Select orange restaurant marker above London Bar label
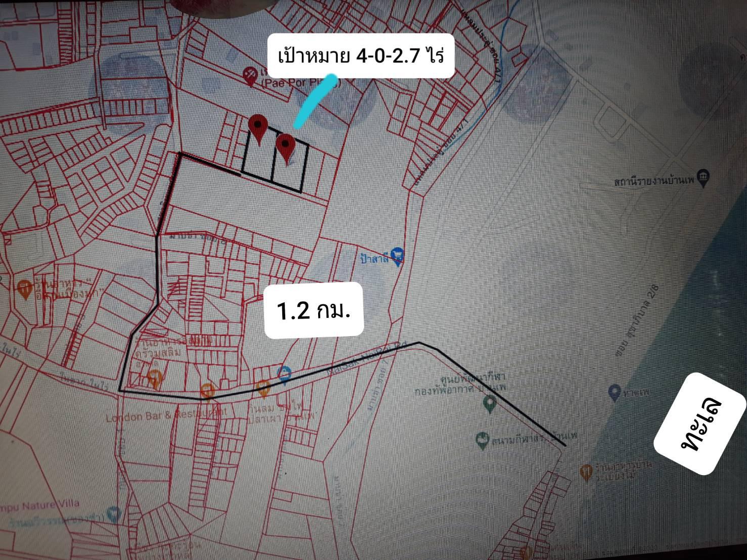This screenshot has height=560, width=747. point(155,377)
